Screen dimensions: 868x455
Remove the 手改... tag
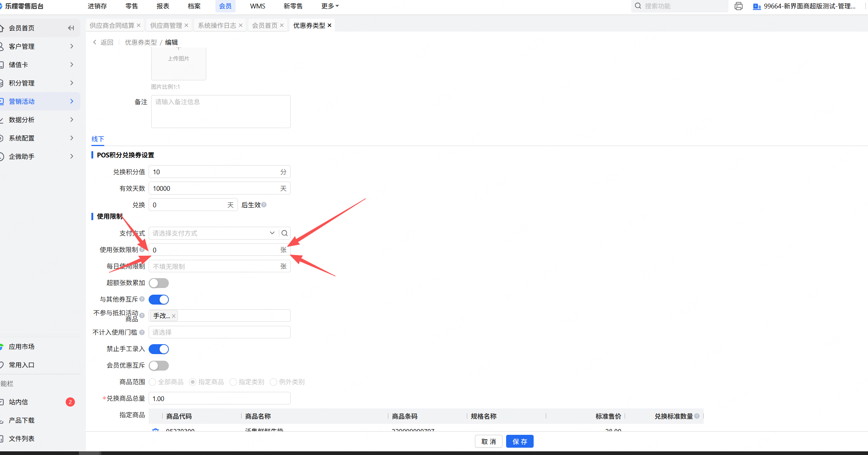pos(174,316)
